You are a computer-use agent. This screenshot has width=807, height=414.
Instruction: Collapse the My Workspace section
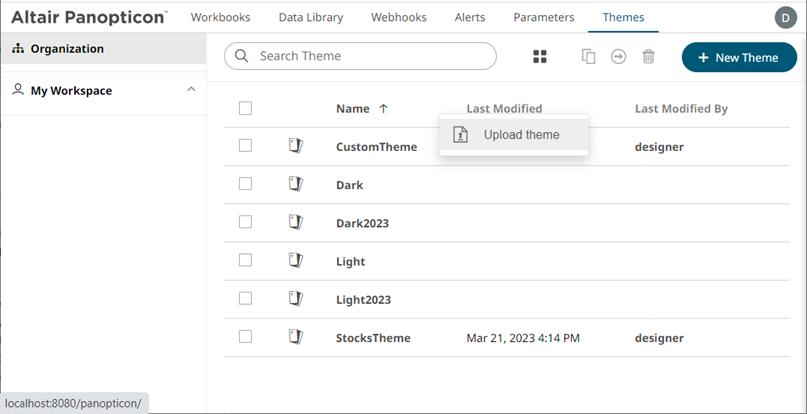[x=191, y=90]
